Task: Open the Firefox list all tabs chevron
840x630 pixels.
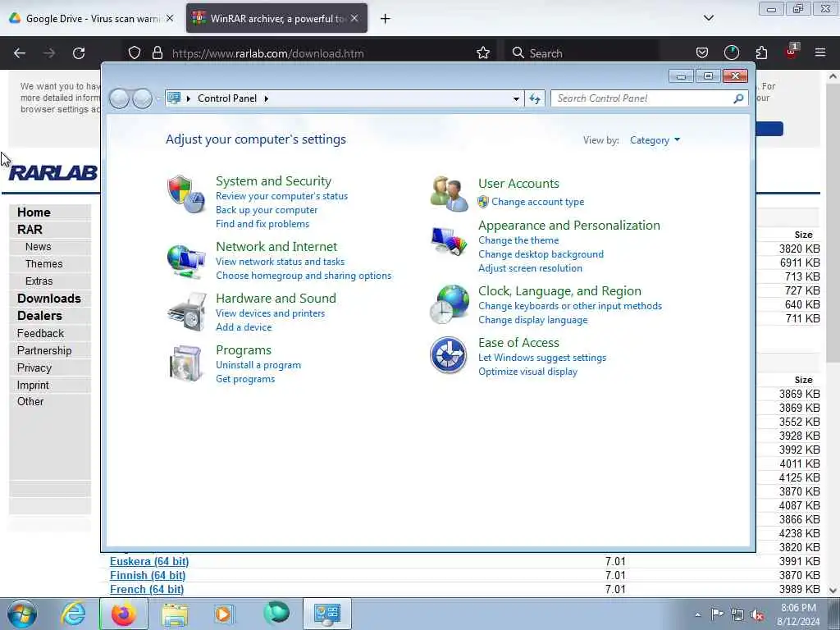Action: click(x=708, y=18)
